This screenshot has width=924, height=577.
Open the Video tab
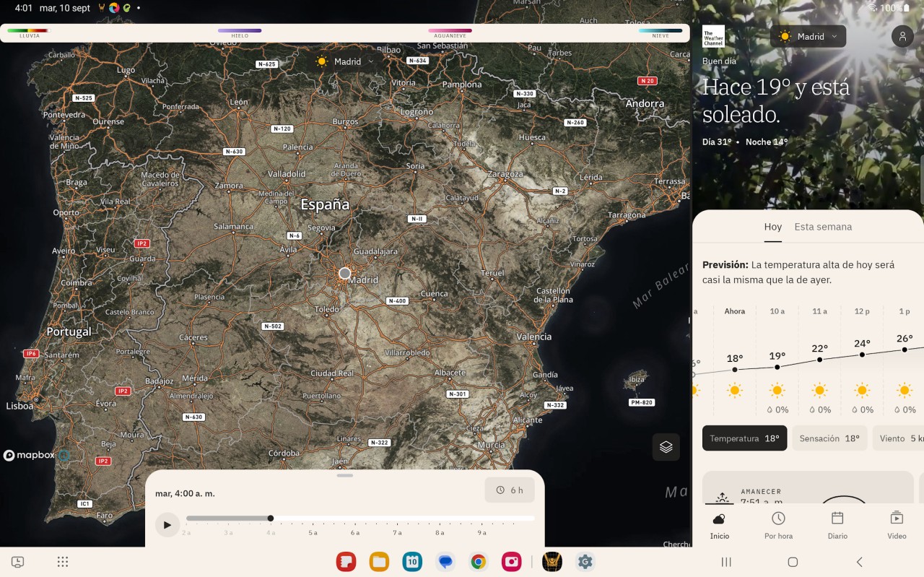click(x=896, y=525)
